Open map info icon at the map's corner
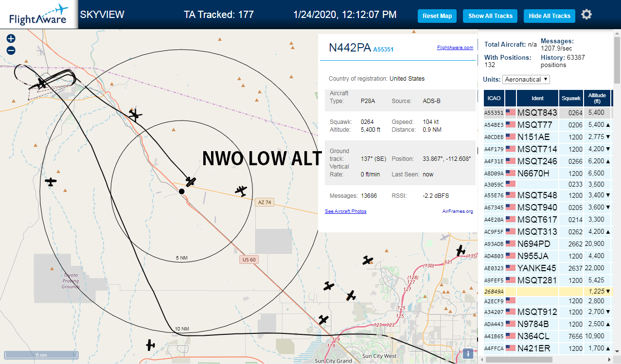This screenshot has height=364, width=621. click(x=468, y=353)
